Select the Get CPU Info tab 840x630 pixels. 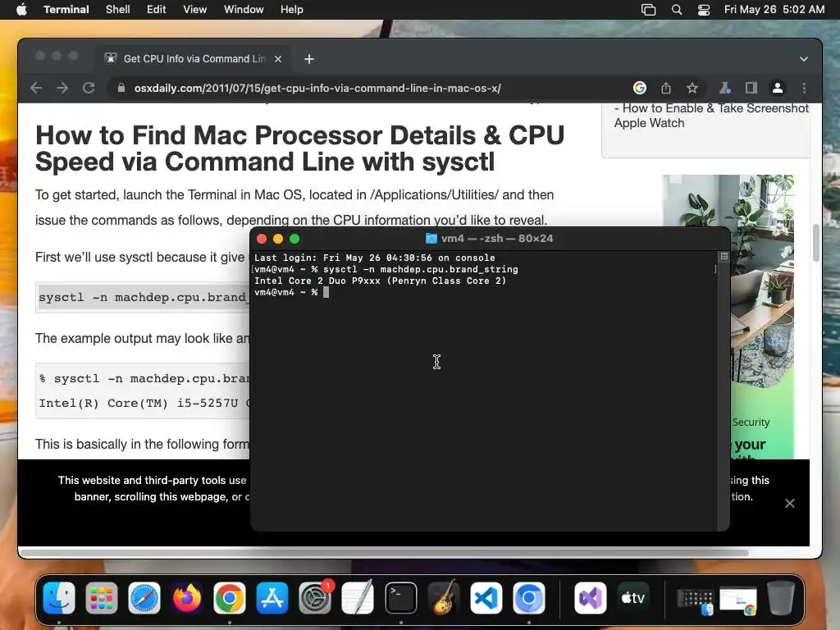194,59
